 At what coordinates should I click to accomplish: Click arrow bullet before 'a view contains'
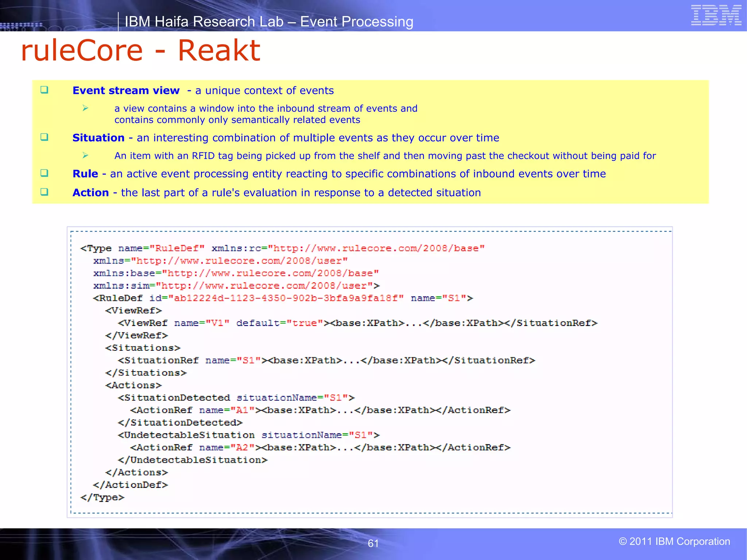coord(85,108)
